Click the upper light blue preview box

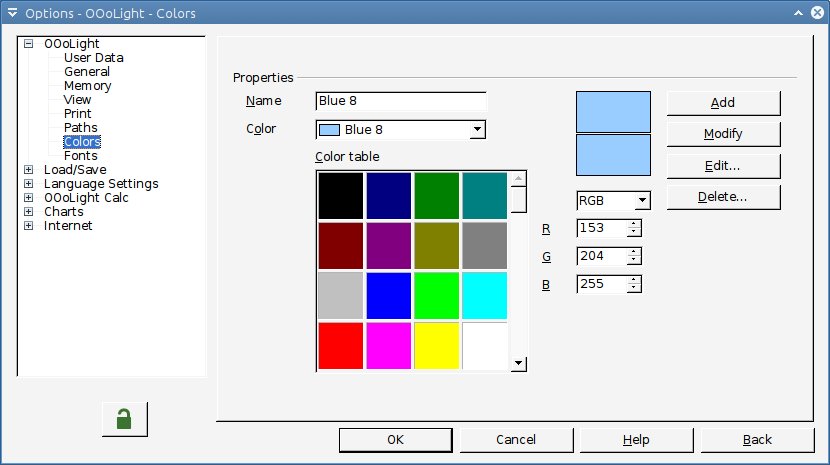click(613, 112)
